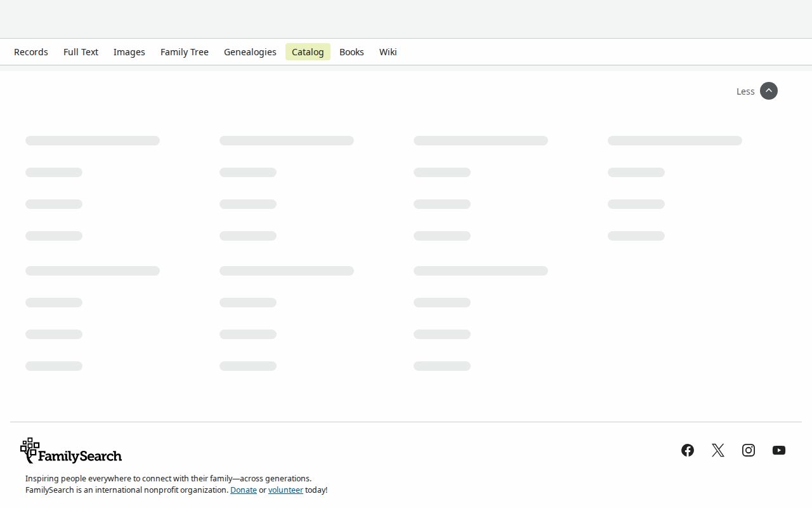Open the FamilySearch X (Twitter) icon
This screenshot has height=508, width=812.
(x=718, y=450)
